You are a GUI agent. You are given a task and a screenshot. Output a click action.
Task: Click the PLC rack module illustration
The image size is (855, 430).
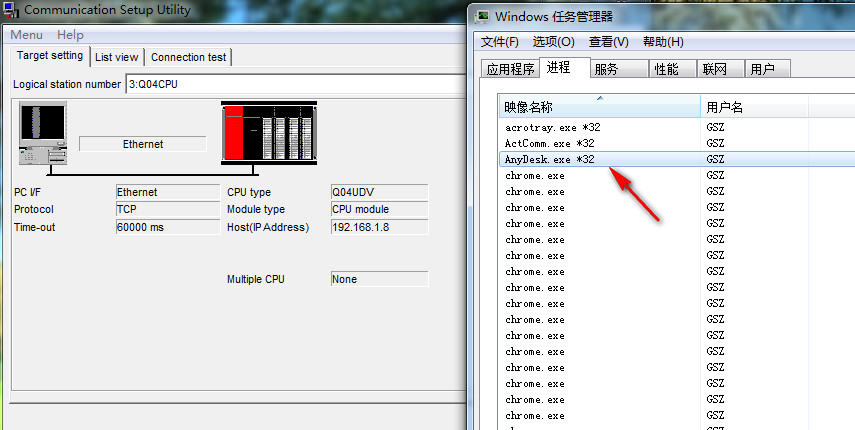[x=269, y=133]
